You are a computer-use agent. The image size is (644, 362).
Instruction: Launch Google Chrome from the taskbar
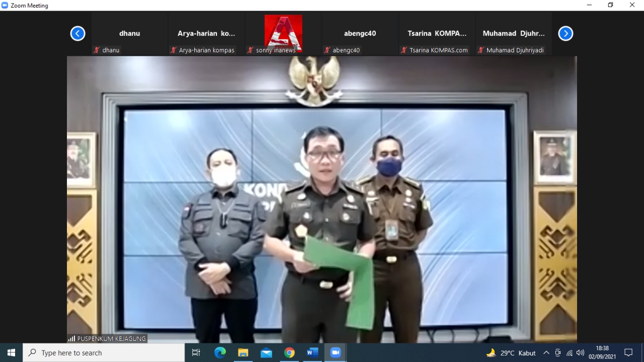coord(289,353)
